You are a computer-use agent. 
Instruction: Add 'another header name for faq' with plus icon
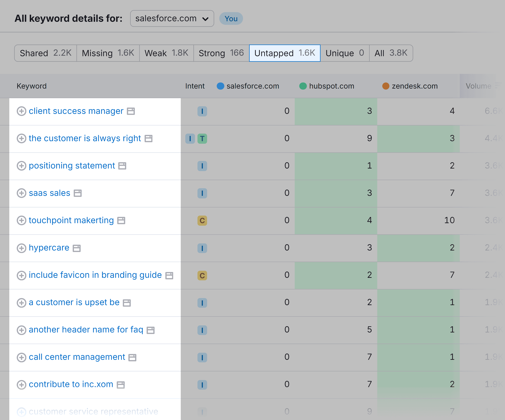click(x=21, y=330)
